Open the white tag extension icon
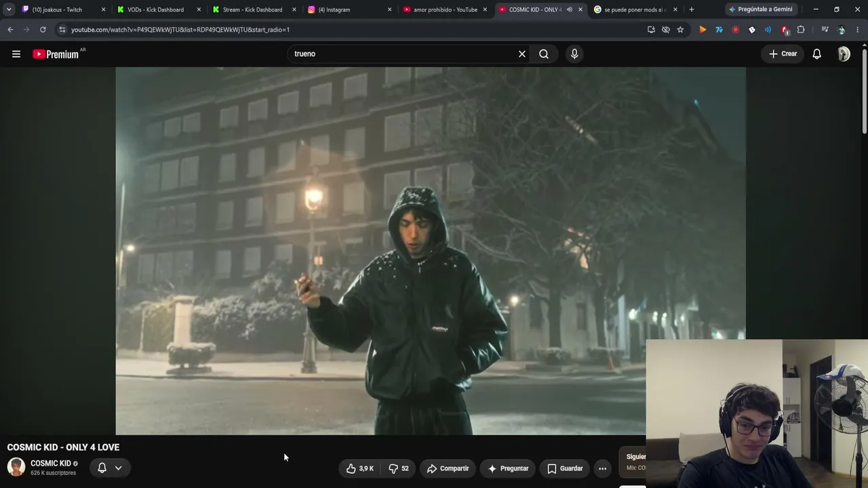This screenshot has width=868, height=488. click(x=751, y=30)
